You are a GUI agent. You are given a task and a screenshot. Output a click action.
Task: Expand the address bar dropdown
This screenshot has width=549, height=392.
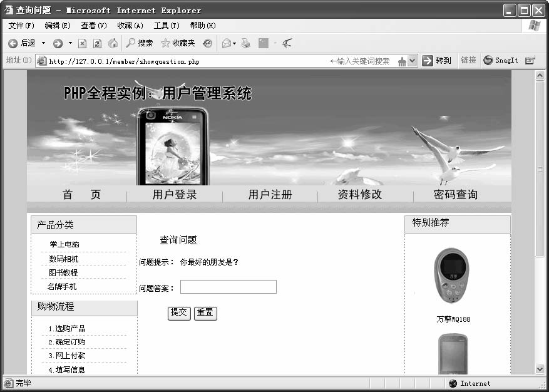(x=413, y=61)
